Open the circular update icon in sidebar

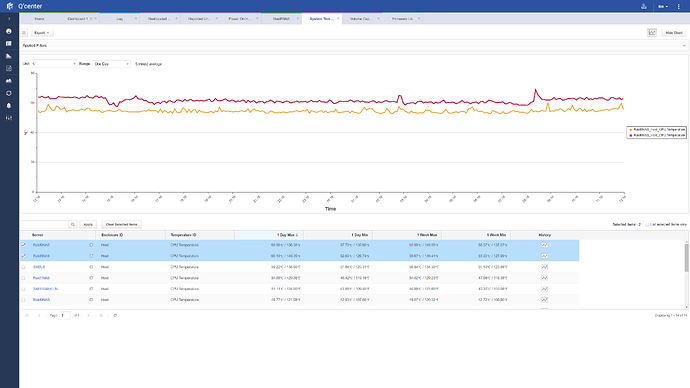9,93
